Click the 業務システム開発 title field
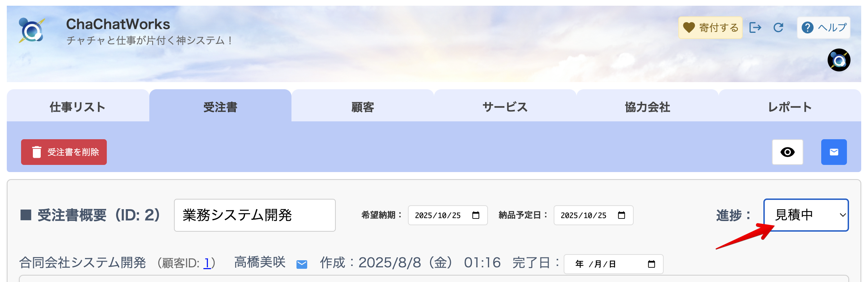 point(255,215)
